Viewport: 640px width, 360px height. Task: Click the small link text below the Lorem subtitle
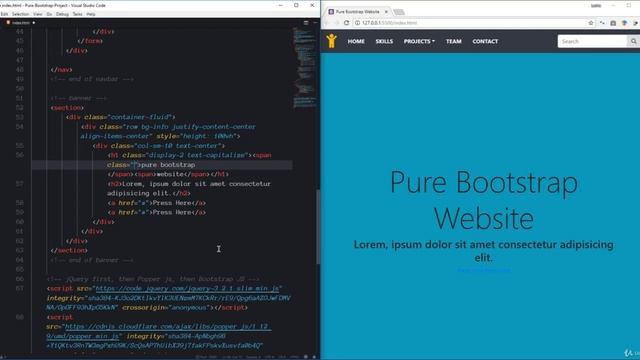(x=484, y=270)
